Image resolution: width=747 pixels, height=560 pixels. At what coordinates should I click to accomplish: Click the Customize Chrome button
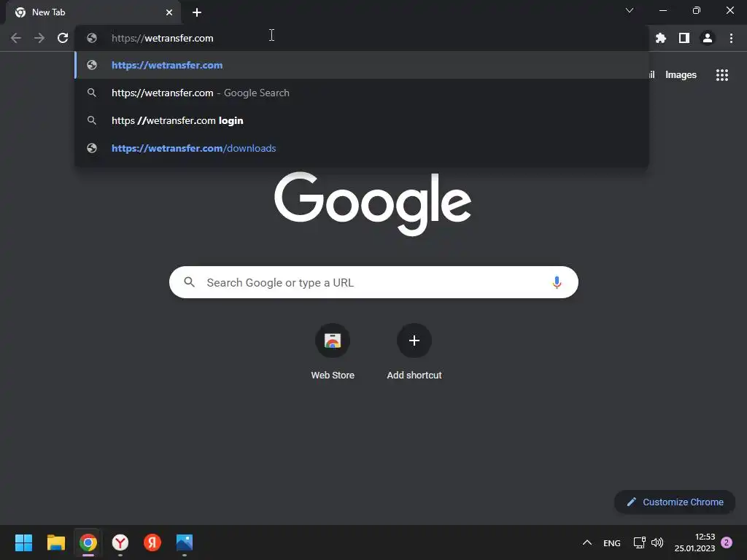[x=675, y=502]
